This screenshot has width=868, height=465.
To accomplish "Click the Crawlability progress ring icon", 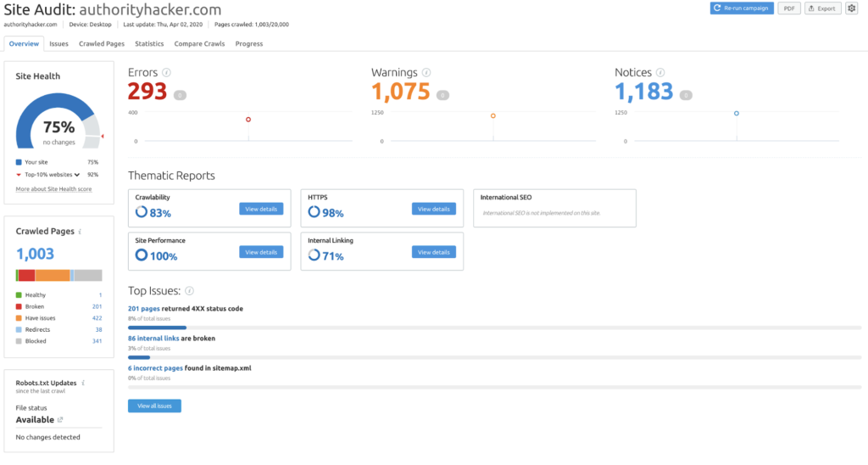I will pos(142,212).
